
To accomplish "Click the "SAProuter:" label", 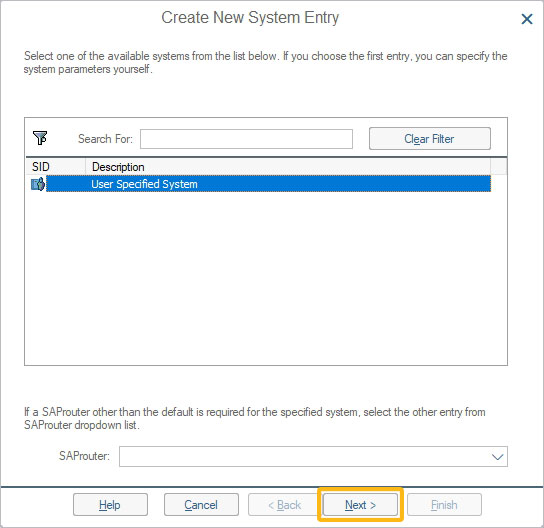I will pyautogui.click(x=84, y=456).
